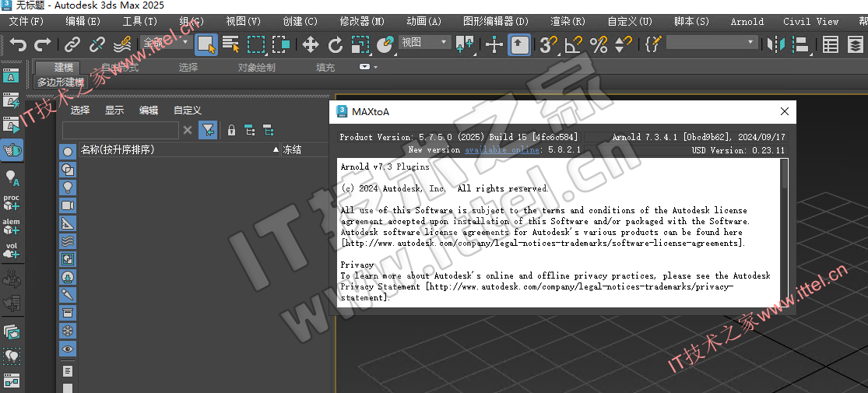The width and height of the screenshot is (868, 393).
Task: Click the Select and Place tool
Action: click(x=385, y=44)
